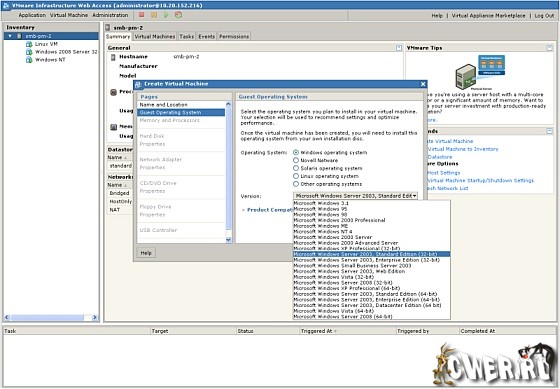Click the green Power On play icon
Image resolution: width=560 pixels, height=389 pixels.
(x=166, y=15)
